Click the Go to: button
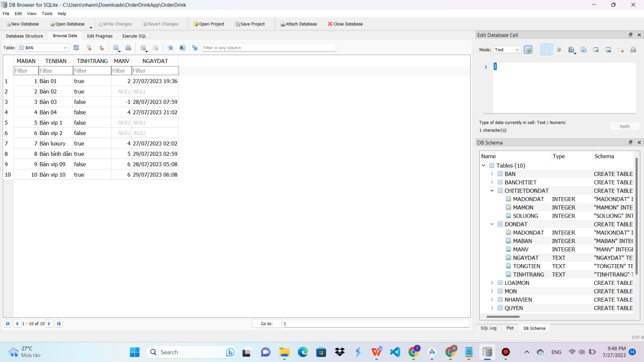 click(x=267, y=323)
